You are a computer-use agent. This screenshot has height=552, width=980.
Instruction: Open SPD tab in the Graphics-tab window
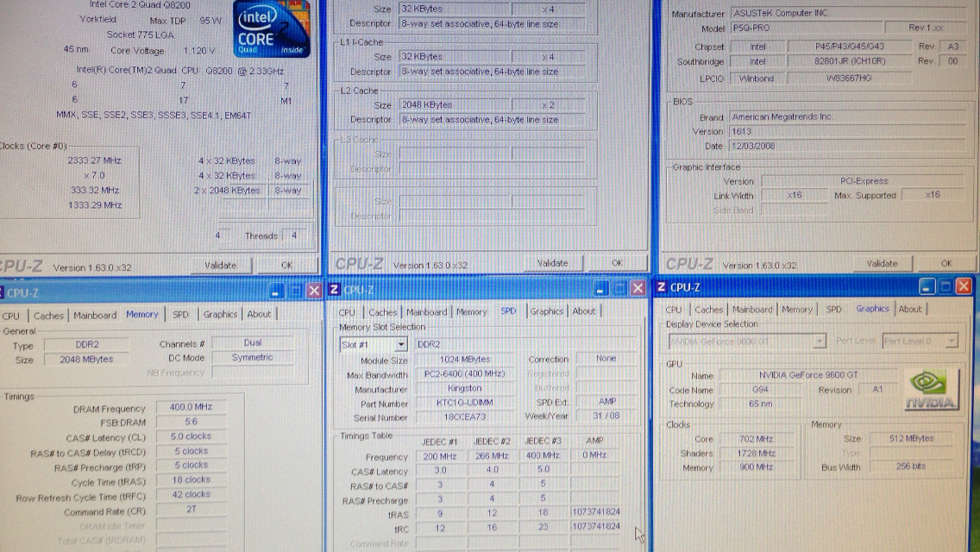point(833,310)
